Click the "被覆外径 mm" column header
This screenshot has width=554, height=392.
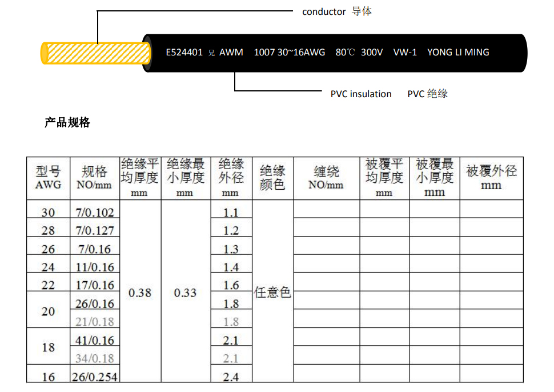coord(491,178)
